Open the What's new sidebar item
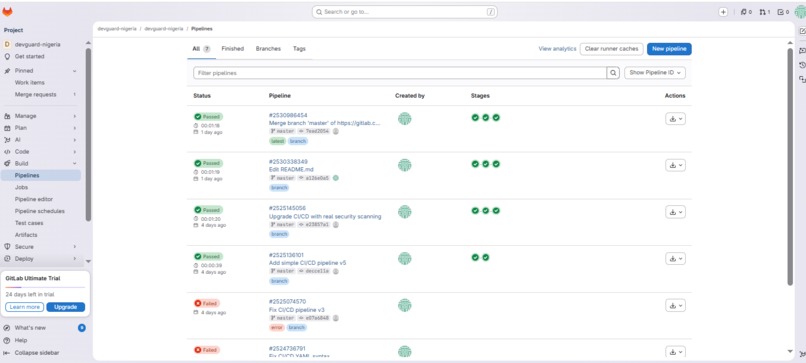The image size is (806, 363). [x=30, y=328]
